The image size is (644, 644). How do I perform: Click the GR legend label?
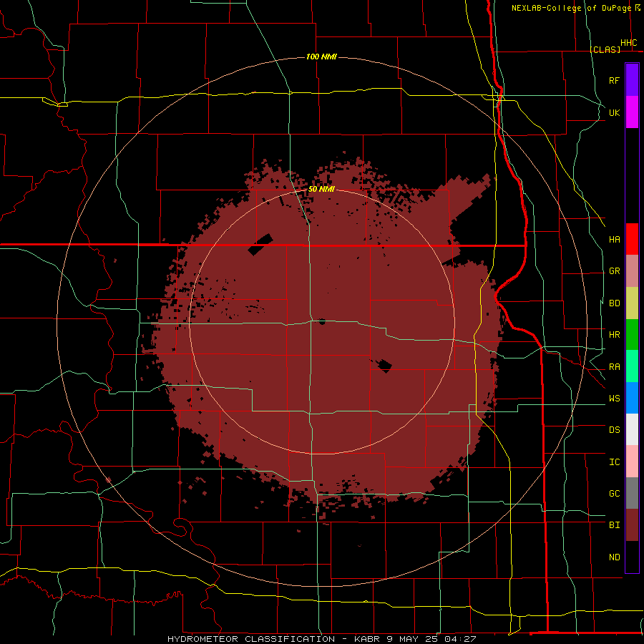[x=614, y=271]
